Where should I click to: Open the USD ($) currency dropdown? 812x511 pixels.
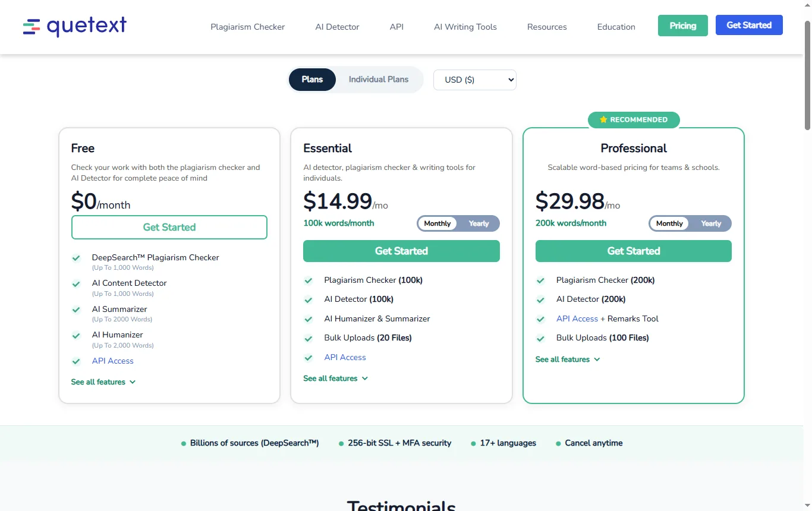(475, 80)
